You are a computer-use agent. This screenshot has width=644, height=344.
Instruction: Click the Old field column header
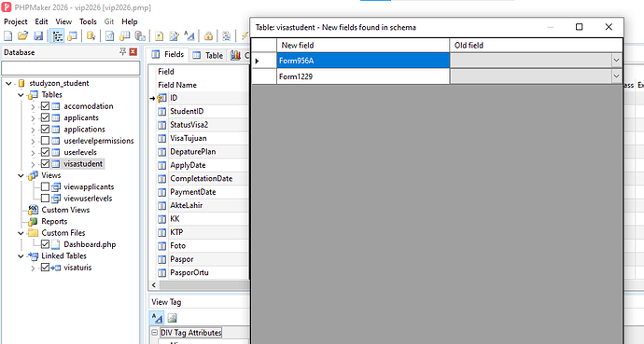click(536, 45)
